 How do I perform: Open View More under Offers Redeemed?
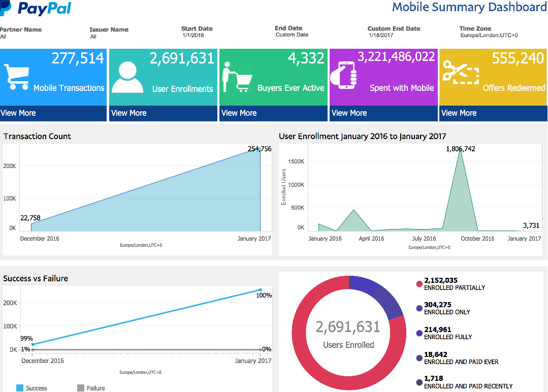point(459,113)
